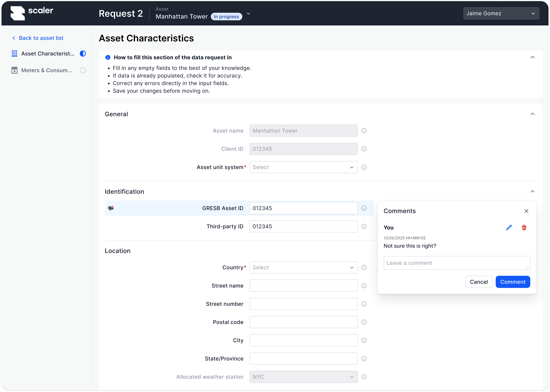The height and width of the screenshot is (392, 550).
Task: Close the Comments panel
Action: point(526,211)
